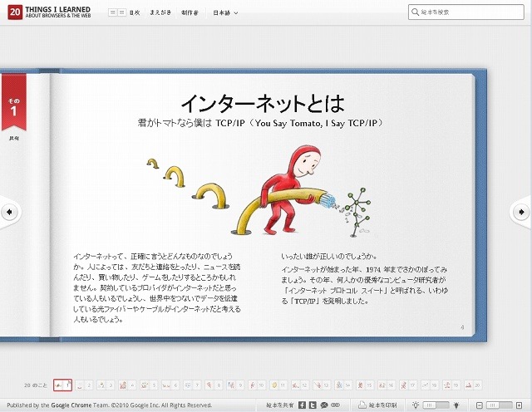Click the chat bubble share icon
This screenshot has width=532, height=412.
point(324,405)
